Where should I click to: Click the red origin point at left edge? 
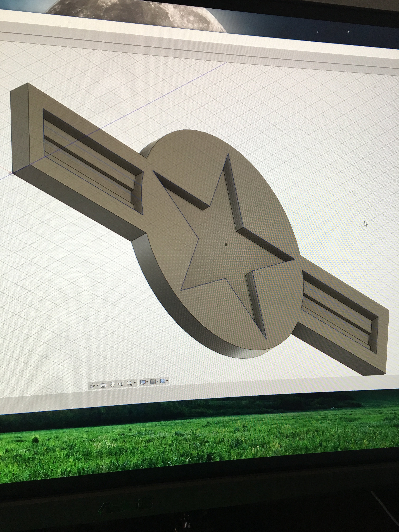point(11,173)
